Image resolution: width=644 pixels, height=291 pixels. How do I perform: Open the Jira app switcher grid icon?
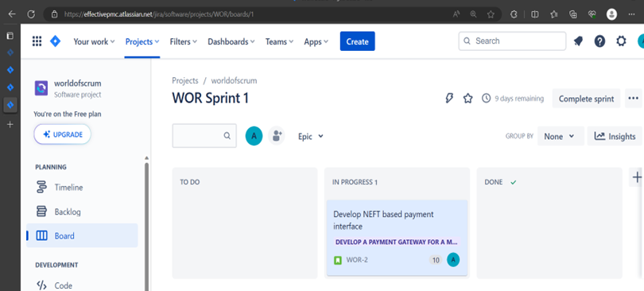(x=37, y=41)
